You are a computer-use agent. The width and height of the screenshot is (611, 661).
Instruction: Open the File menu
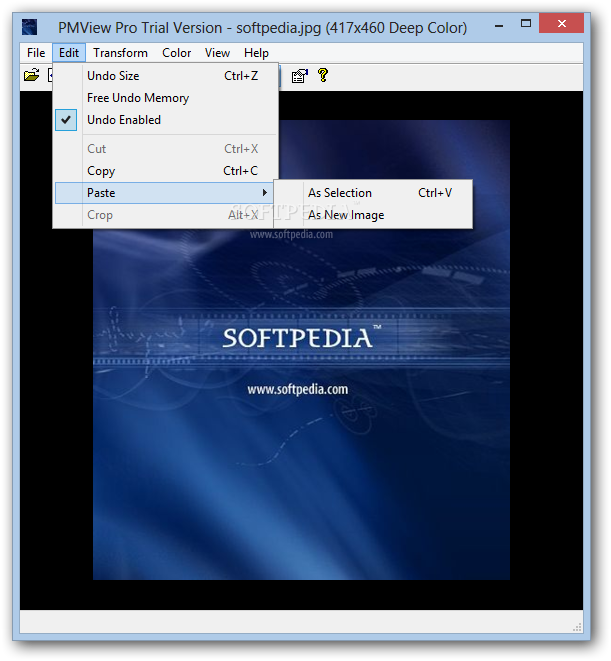tap(36, 53)
